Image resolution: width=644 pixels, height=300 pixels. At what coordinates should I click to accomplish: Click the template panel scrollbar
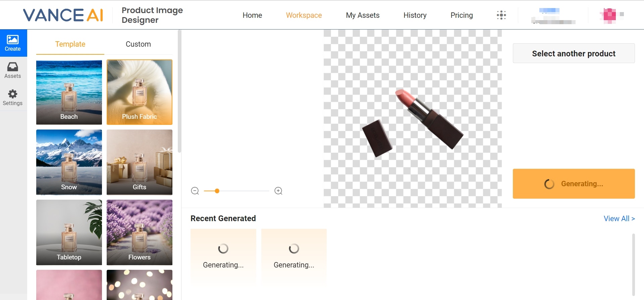(179, 91)
